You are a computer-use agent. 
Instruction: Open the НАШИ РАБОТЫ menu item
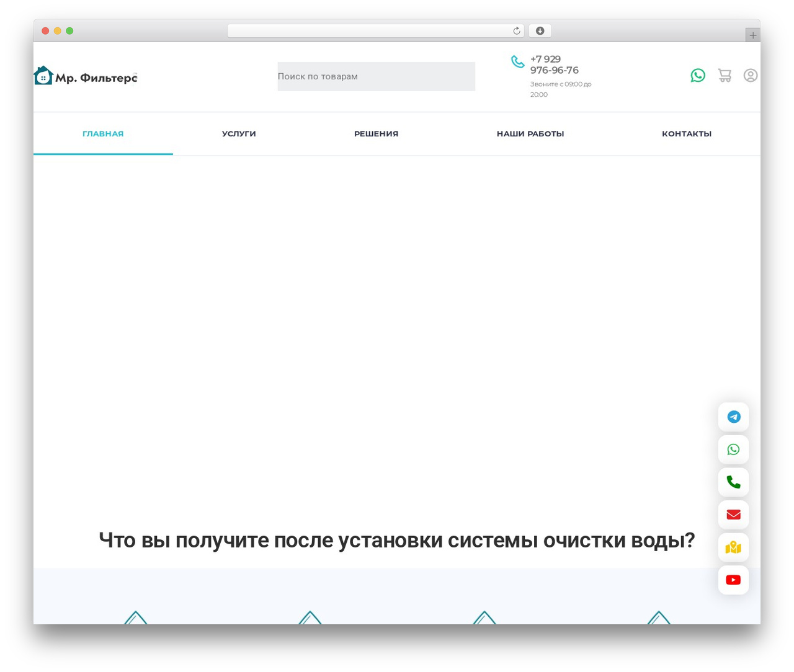tap(530, 134)
